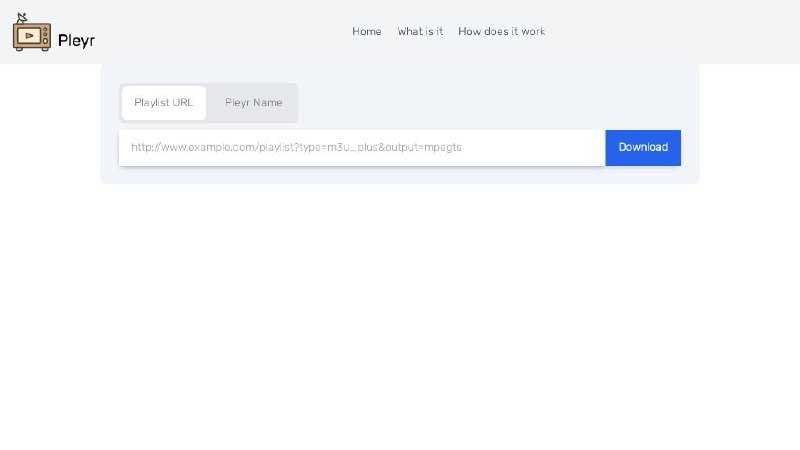This screenshot has width=800, height=450.
Task: Open the What is it link
Action: pyautogui.click(x=420, y=32)
